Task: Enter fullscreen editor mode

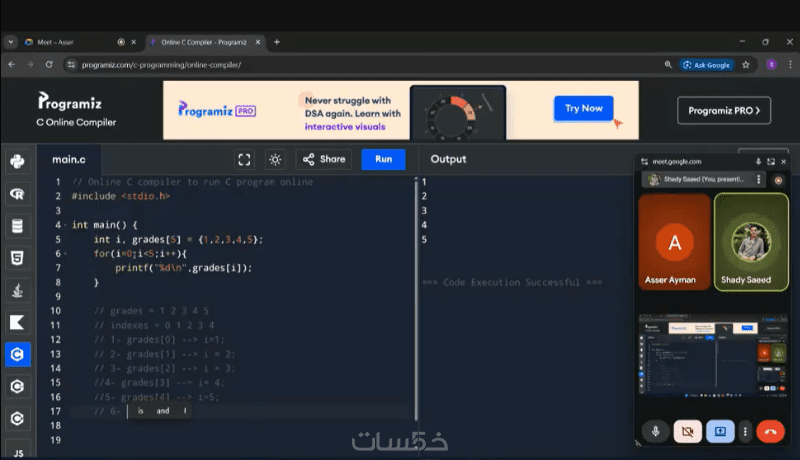Action: pos(244,160)
